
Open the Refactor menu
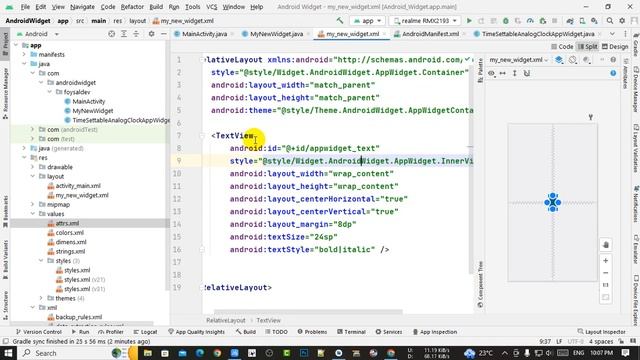(x=132, y=7)
